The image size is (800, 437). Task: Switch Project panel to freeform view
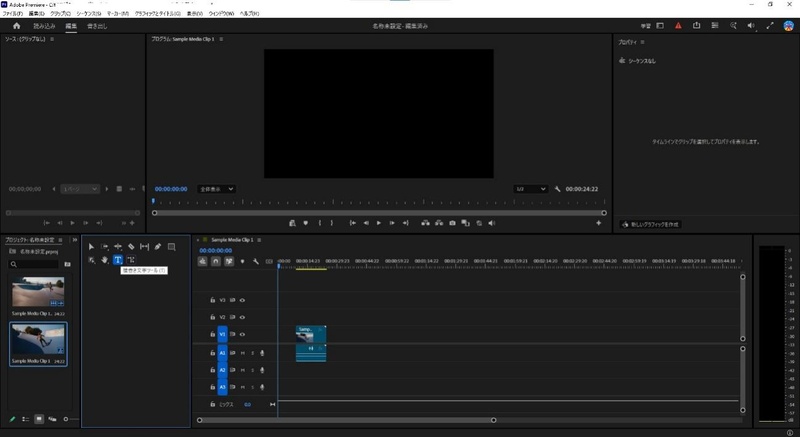point(52,419)
